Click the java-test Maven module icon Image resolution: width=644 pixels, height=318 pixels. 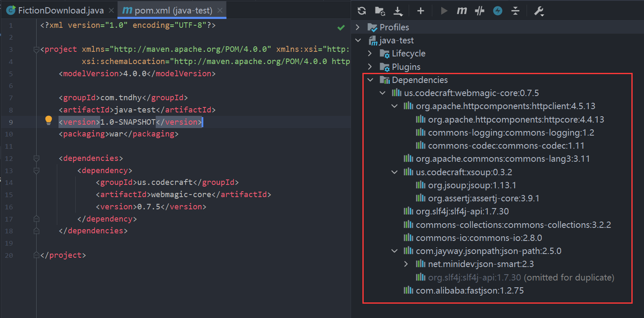pos(373,41)
